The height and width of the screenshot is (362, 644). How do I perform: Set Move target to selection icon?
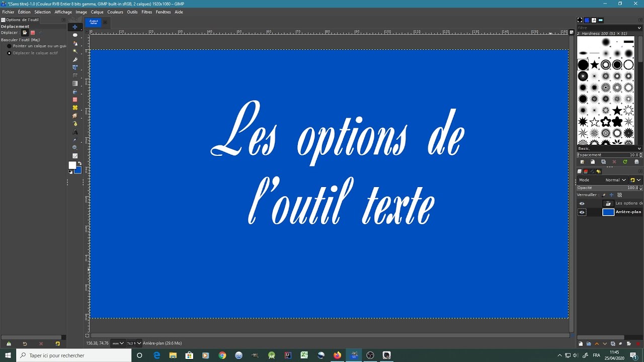pyautogui.click(x=33, y=33)
